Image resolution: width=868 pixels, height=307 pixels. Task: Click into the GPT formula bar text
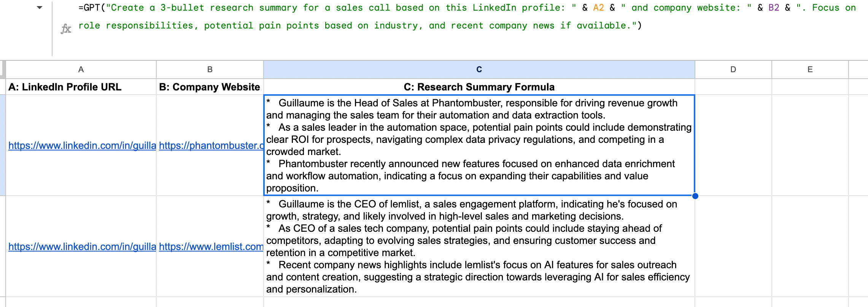342,17
